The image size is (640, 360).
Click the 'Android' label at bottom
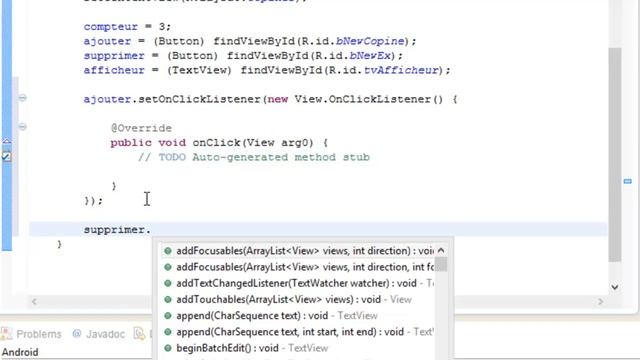pos(20,352)
